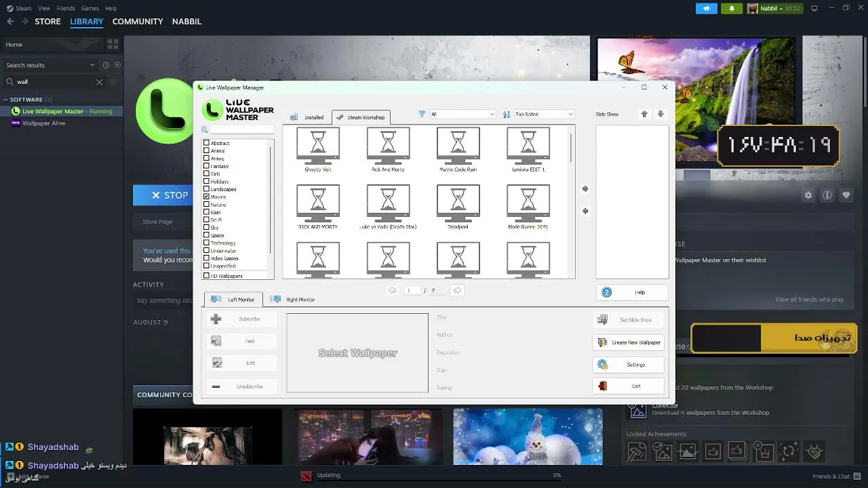868x488 pixels.
Task: Go to previous wallpaper page arrow
Action: [x=392, y=290]
